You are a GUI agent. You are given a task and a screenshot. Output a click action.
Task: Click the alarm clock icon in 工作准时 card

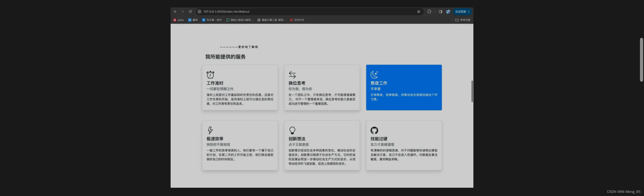click(210, 75)
